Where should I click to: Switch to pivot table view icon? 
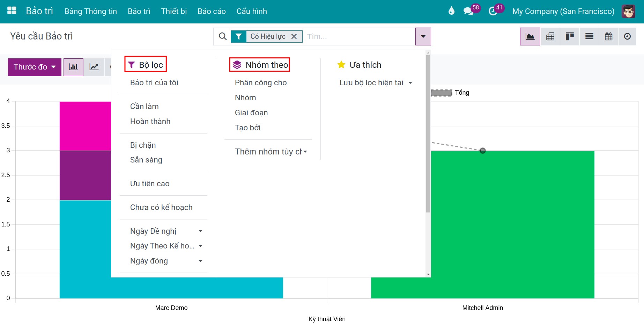pyautogui.click(x=550, y=36)
